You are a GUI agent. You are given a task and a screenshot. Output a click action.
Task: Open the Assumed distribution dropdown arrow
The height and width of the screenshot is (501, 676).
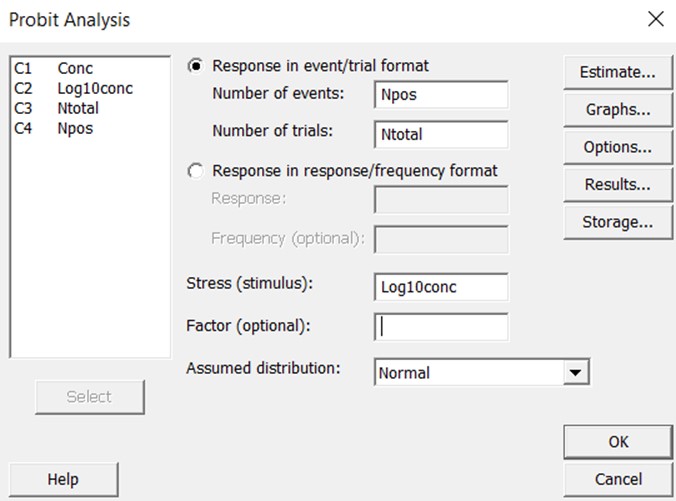(574, 372)
